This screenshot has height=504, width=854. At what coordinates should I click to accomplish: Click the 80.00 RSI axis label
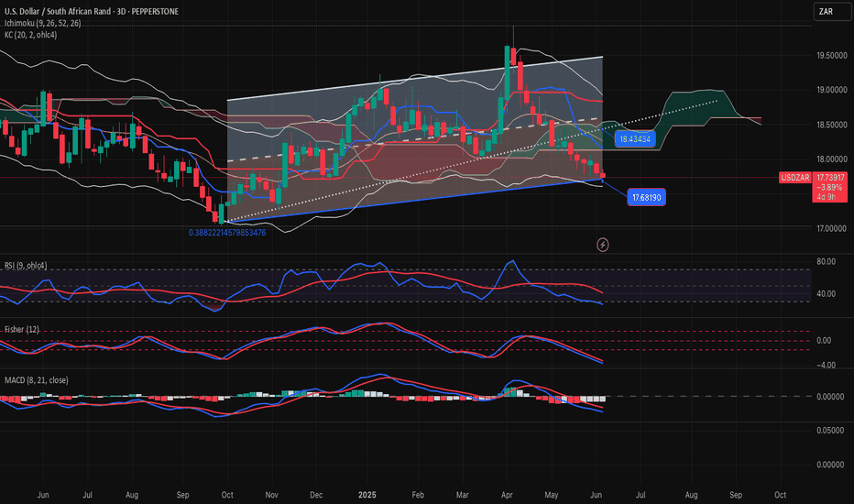point(827,261)
